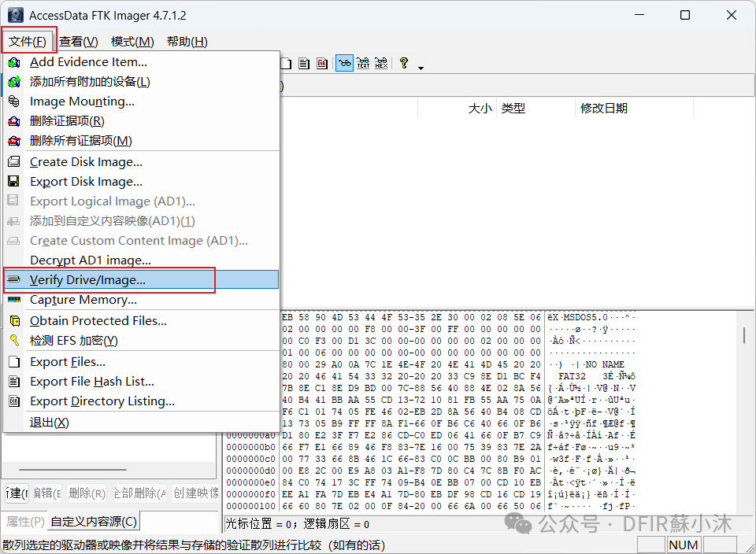Choose Capture Memory... menu entry

tap(141, 300)
